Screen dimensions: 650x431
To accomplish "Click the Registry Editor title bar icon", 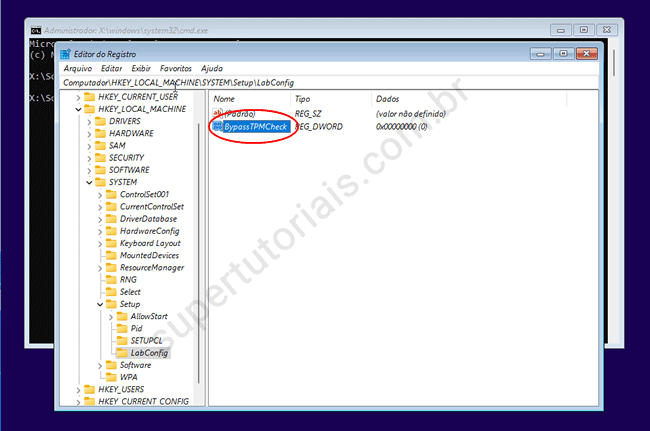I will pyautogui.click(x=66, y=53).
